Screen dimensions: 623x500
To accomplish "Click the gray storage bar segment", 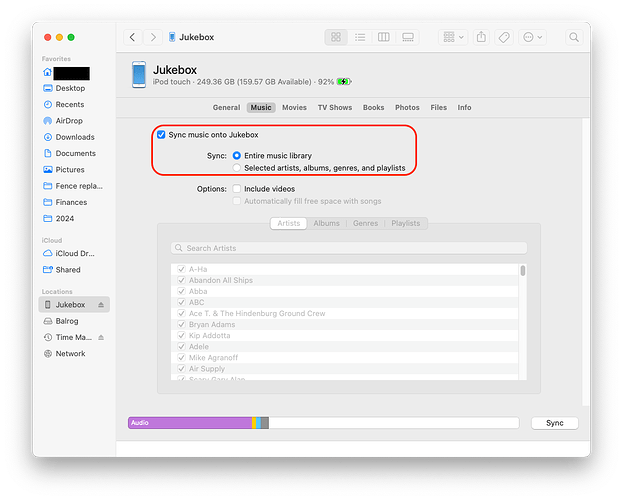I will tap(265, 423).
